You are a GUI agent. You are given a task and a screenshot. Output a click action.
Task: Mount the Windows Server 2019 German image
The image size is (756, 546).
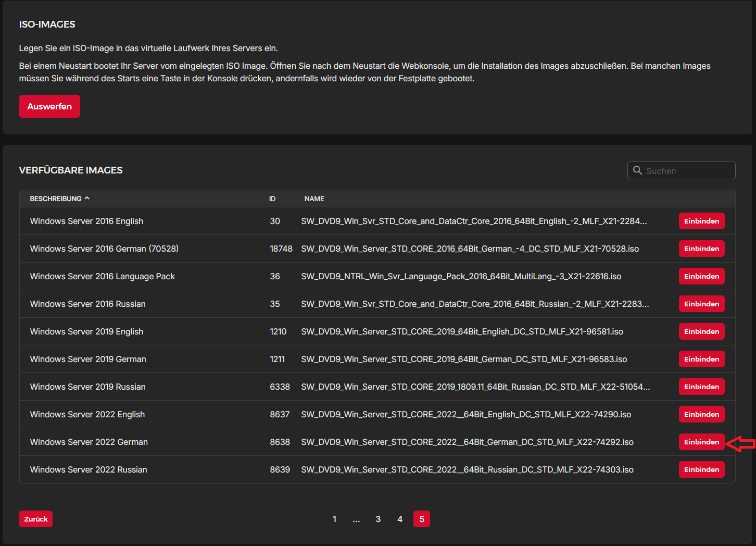point(701,359)
